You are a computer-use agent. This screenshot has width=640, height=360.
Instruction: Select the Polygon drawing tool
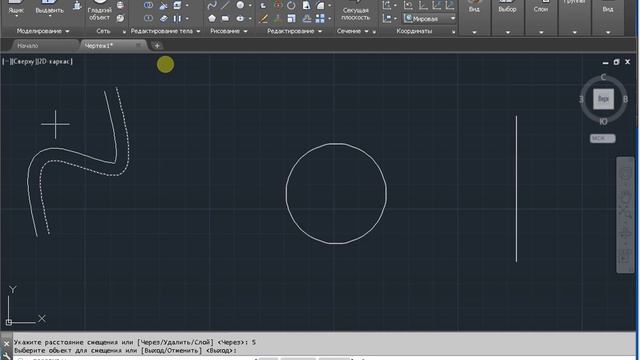[x=212, y=18]
